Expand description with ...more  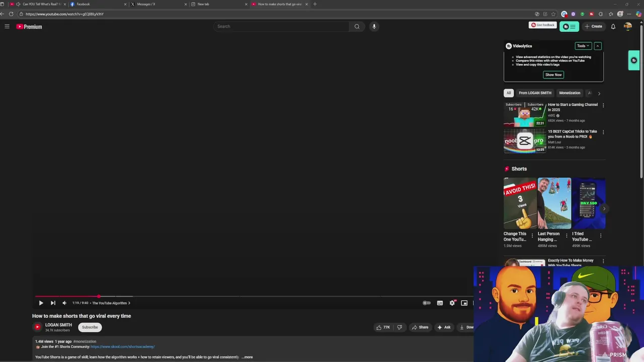247,357
